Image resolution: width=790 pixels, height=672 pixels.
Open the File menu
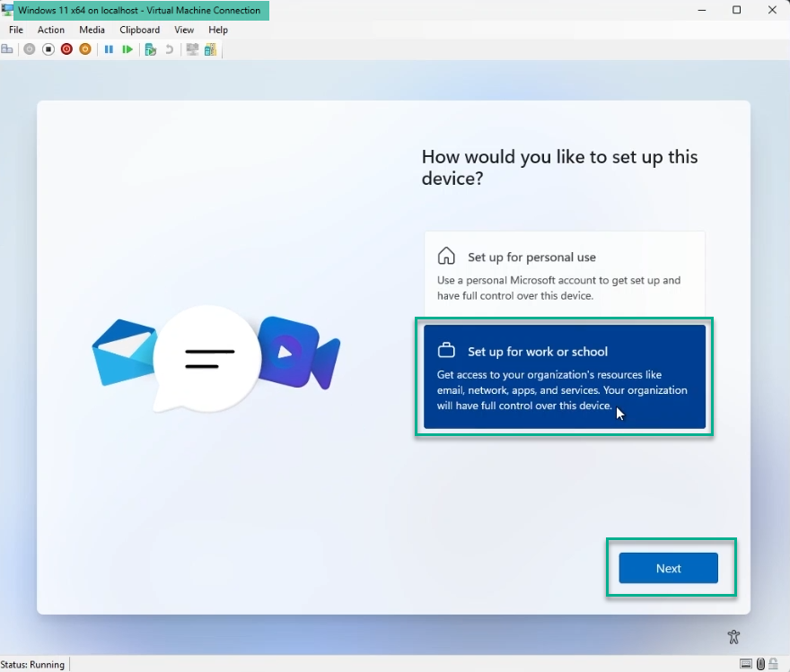click(16, 30)
